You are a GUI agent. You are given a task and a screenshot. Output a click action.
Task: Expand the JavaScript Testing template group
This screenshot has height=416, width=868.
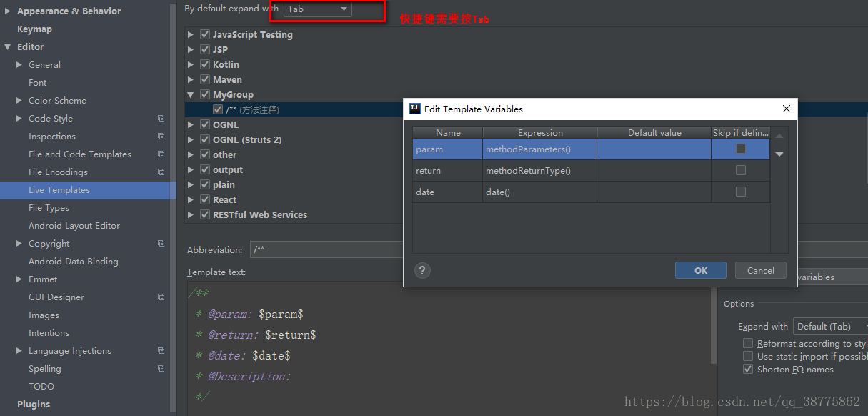point(191,34)
